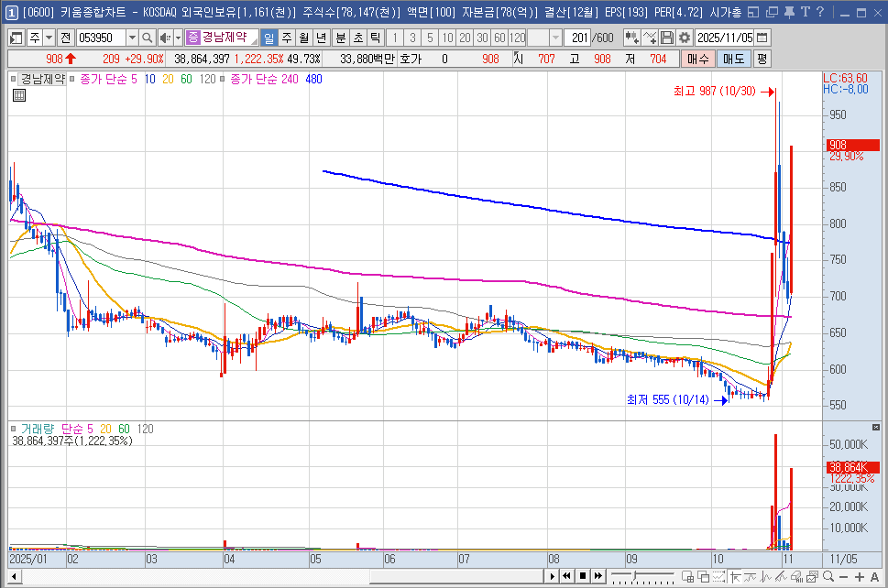
Task: Click the fast-forward playback button
Action: [598, 577]
